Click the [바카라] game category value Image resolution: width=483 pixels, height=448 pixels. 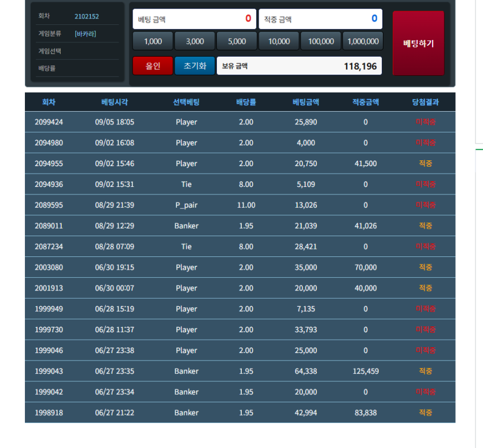[x=86, y=34]
